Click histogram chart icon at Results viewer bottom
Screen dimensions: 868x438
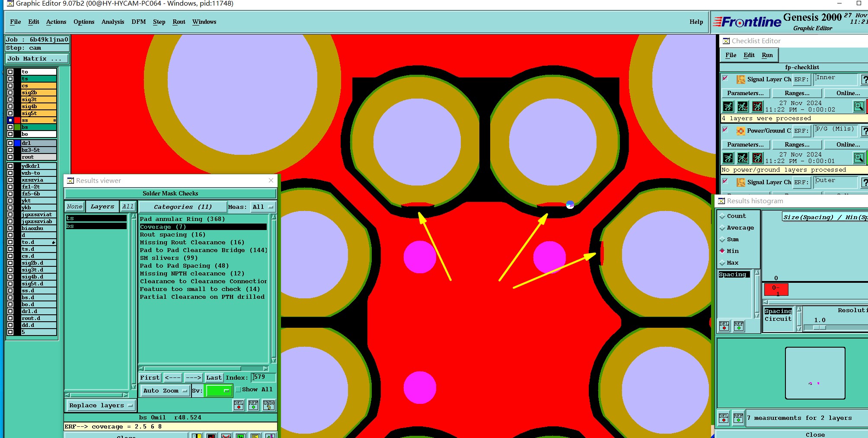270,436
